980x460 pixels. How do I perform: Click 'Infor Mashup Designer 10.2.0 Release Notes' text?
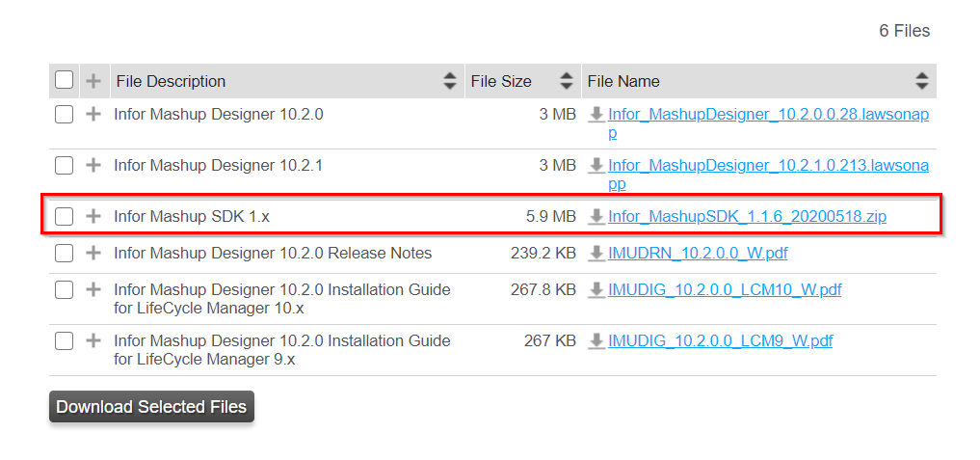(273, 254)
